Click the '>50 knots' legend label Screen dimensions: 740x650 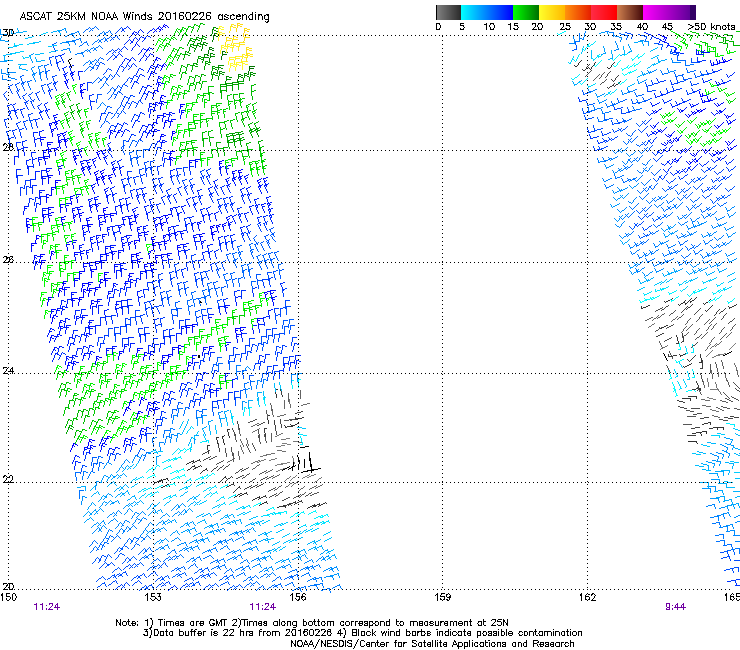711,27
